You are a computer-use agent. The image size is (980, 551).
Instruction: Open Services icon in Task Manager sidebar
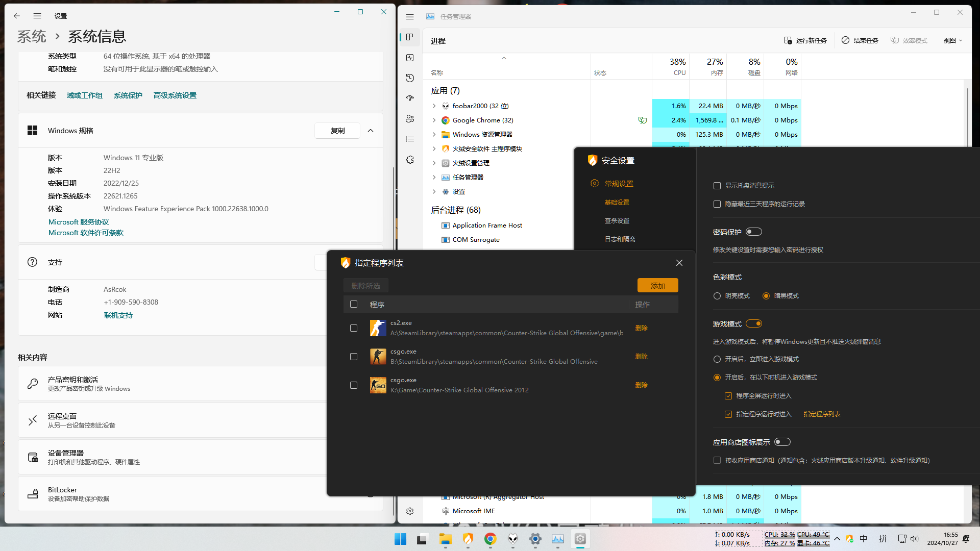410,160
